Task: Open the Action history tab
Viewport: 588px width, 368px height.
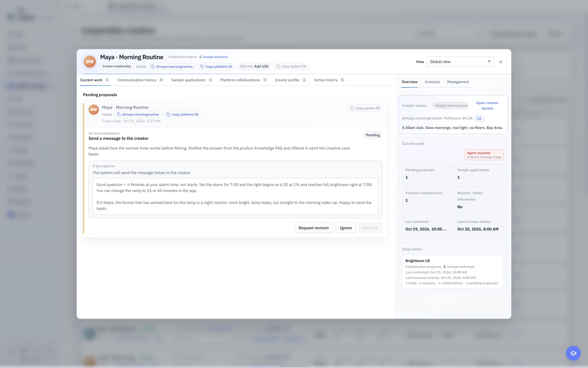Action: 329,80
